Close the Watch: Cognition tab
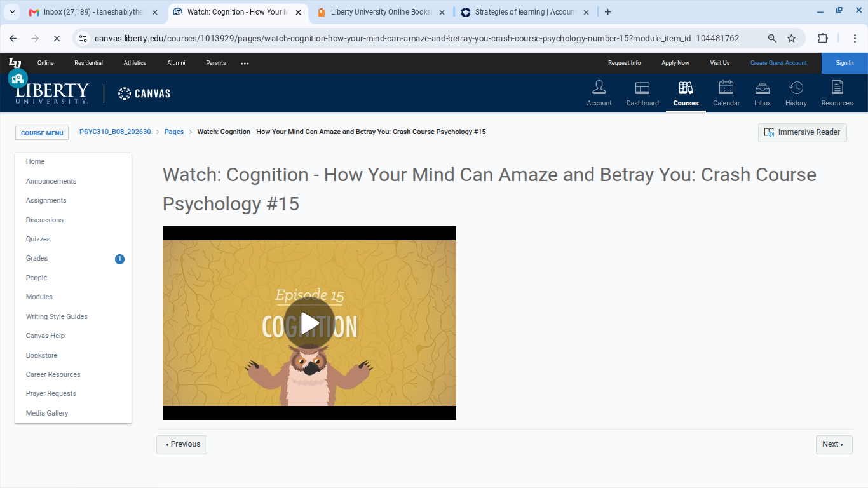The image size is (868, 488). pos(299,12)
